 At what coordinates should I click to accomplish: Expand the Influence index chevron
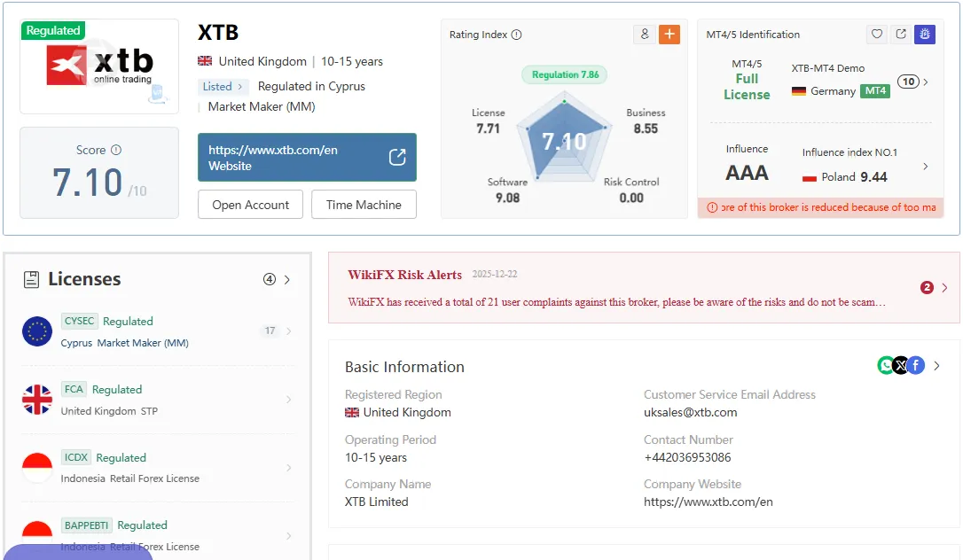[x=926, y=167]
